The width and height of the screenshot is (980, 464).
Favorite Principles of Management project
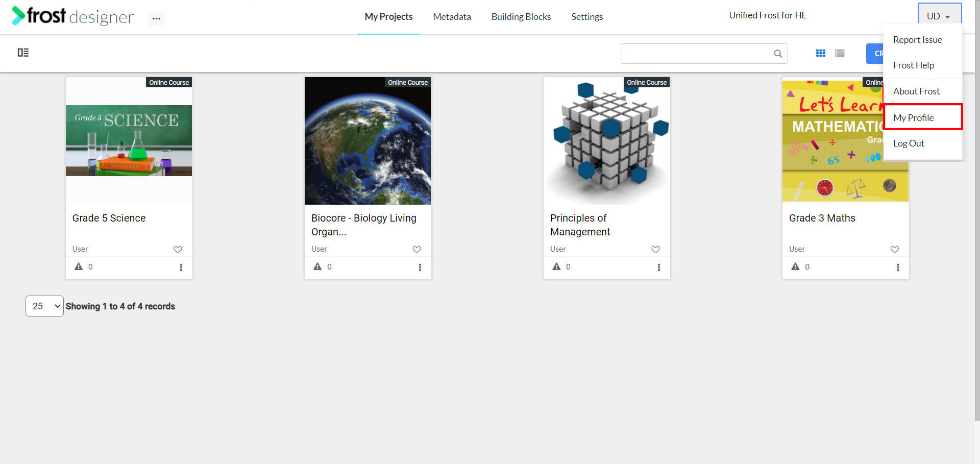(655, 250)
